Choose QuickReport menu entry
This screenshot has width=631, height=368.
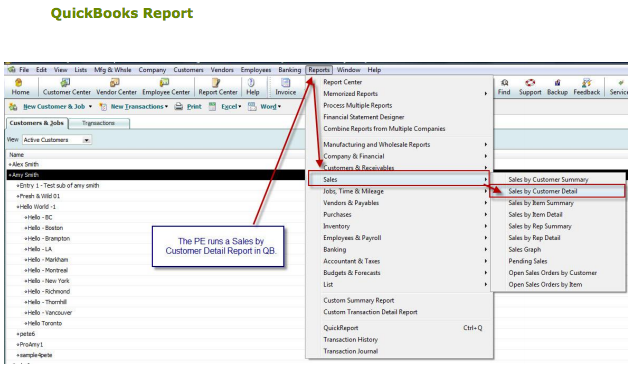point(340,328)
